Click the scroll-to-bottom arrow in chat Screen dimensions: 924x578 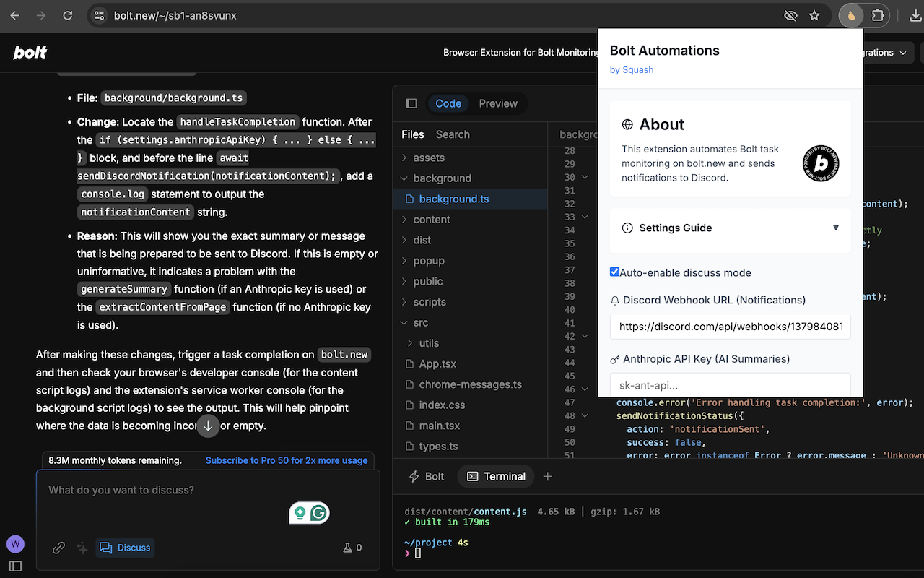(x=208, y=426)
